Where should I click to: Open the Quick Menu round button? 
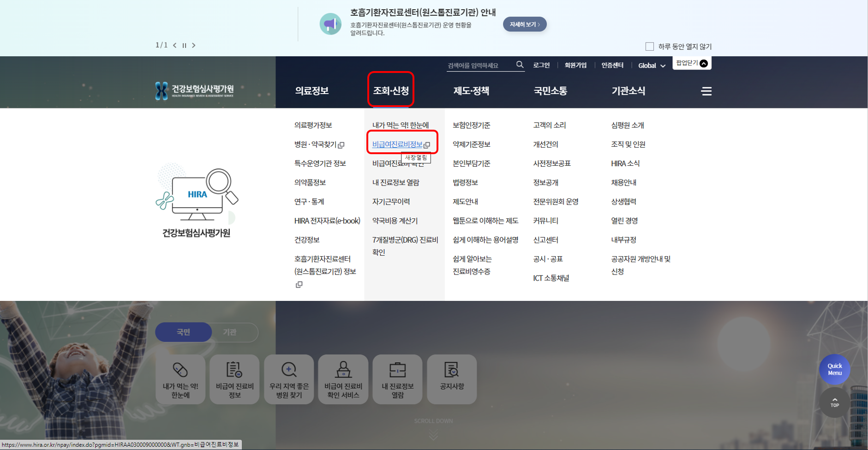pyautogui.click(x=834, y=369)
